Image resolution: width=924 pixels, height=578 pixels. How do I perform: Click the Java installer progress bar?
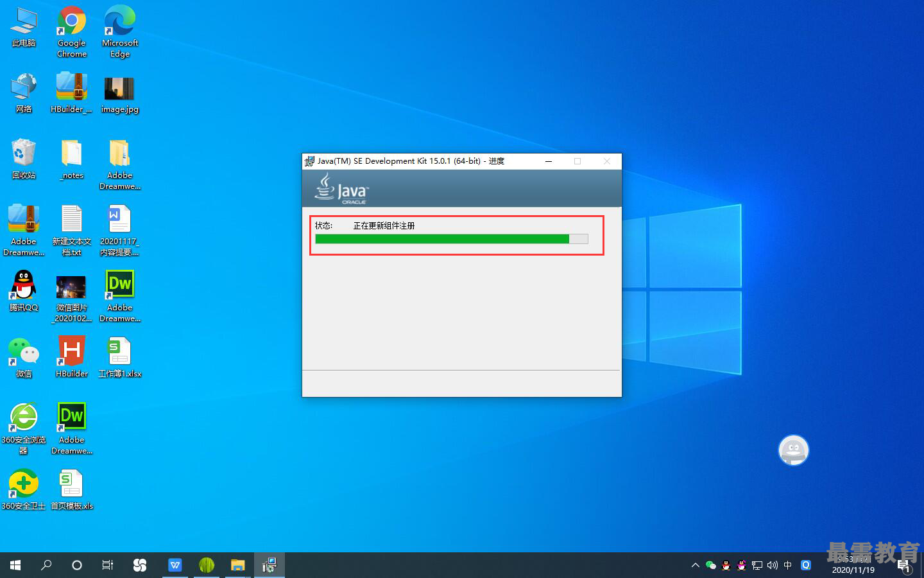(451, 239)
